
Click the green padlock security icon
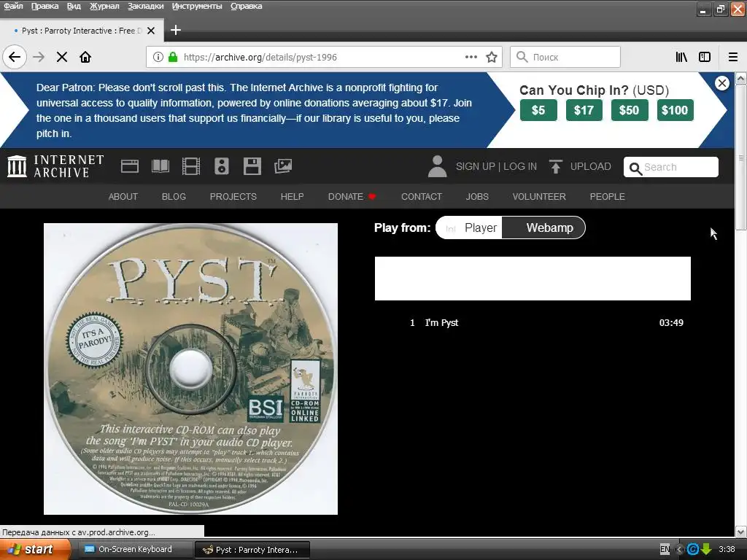(x=173, y=57)
